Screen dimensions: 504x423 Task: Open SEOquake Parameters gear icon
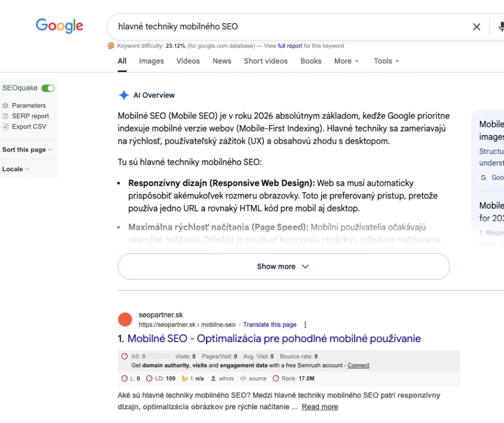point(6,105)
